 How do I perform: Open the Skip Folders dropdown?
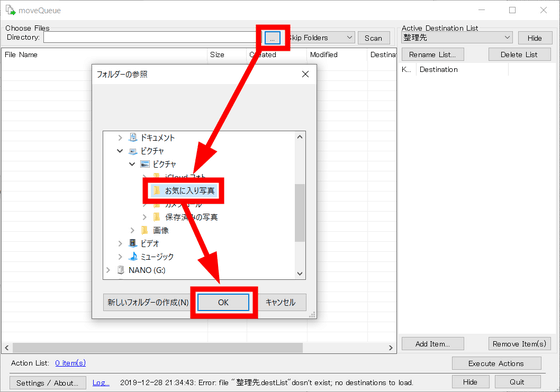(x=320, y=37)
